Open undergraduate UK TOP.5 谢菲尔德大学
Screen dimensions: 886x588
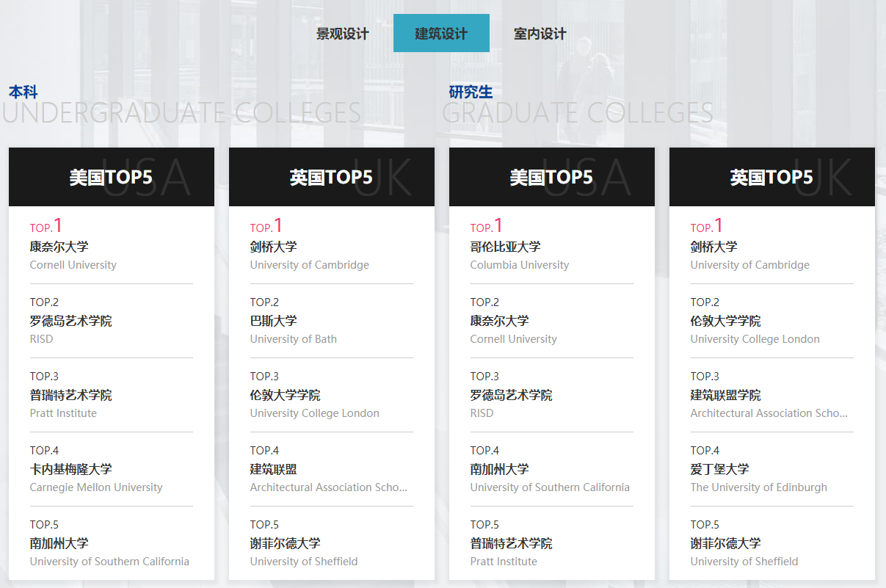click(285, 543)
